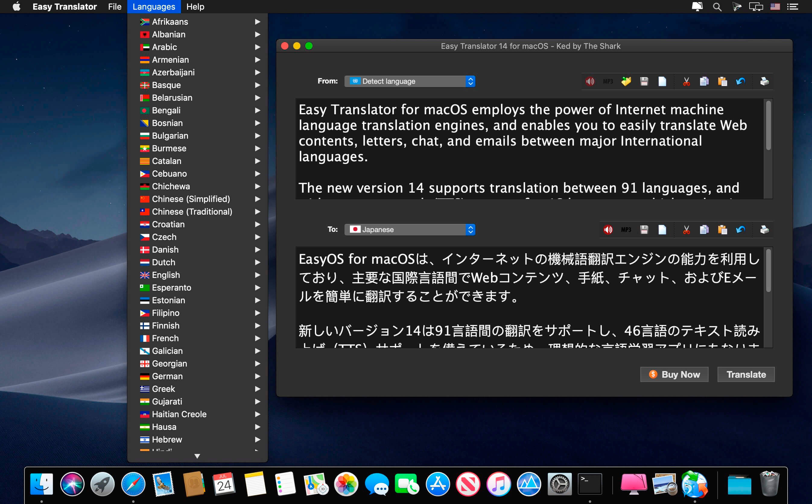Viewport: 812px width, 504px height.
Task: Choose Haitian Creole in the Languages menu
Action: click(197, 414)
